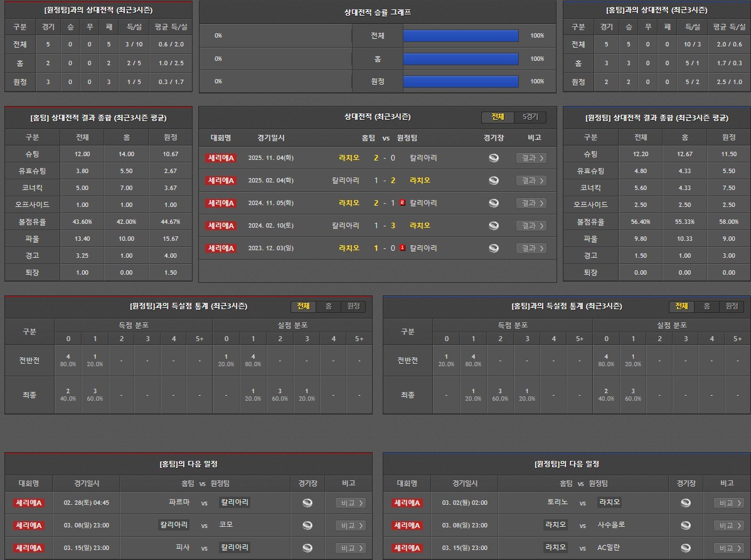Viewport: 751px width, 560px height.
Task: Switch left goal stats to 홈 filter
Action: pyautogui.click(x=328, y=306)
